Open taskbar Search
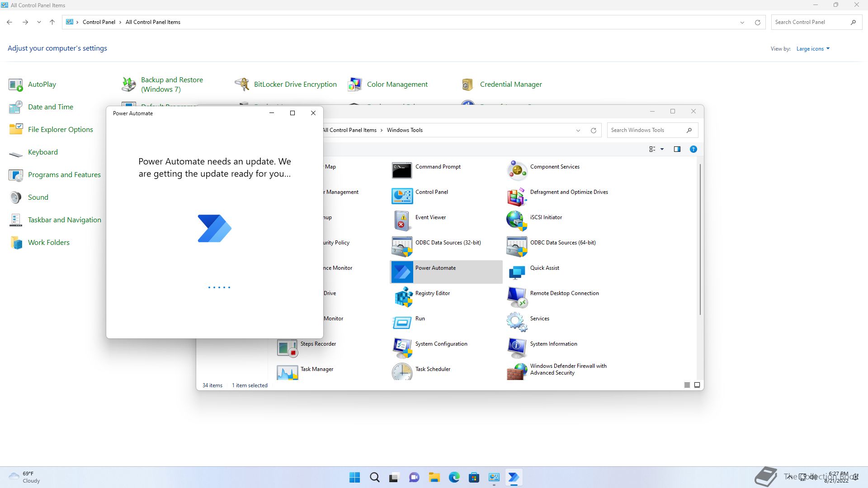 tap(374, 477)
